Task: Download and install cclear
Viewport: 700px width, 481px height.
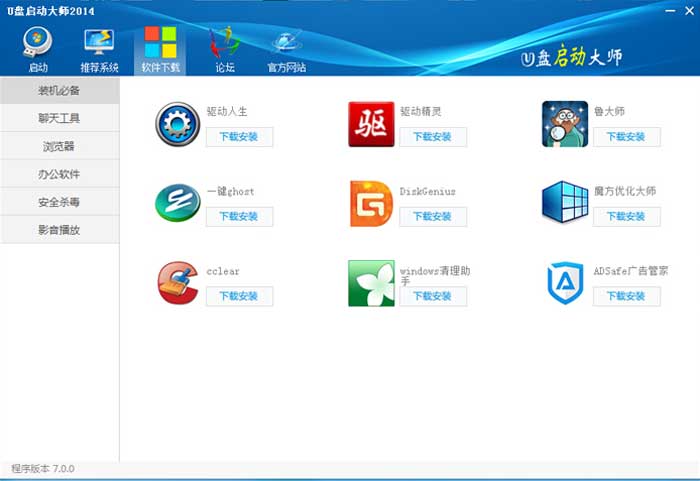Action: 239,296
